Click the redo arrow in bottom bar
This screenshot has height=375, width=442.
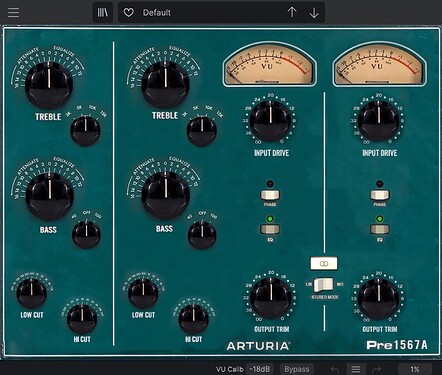coord(376,369)
